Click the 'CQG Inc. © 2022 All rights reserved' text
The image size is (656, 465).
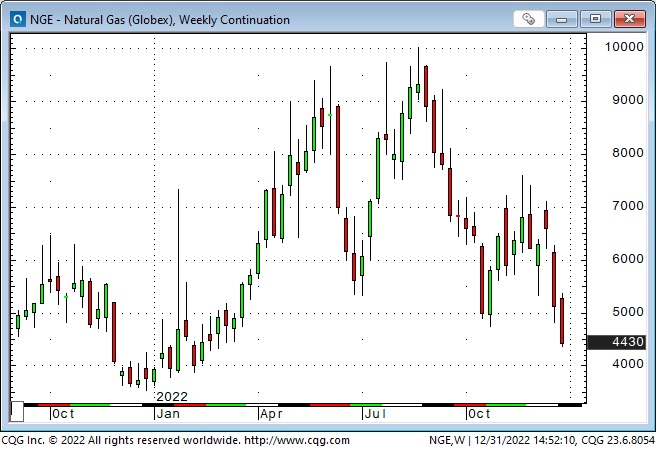click(91, 440)
